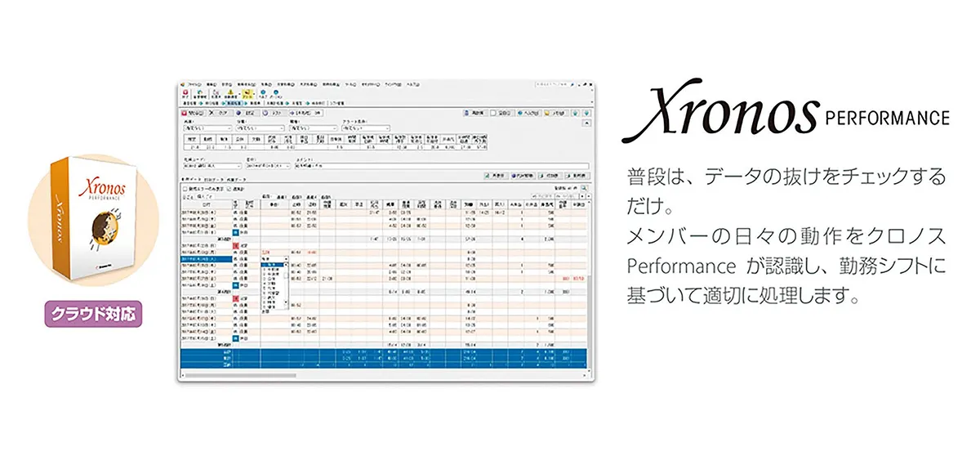
Task: Expand the month selector combo box
Action: click(288, 166)
